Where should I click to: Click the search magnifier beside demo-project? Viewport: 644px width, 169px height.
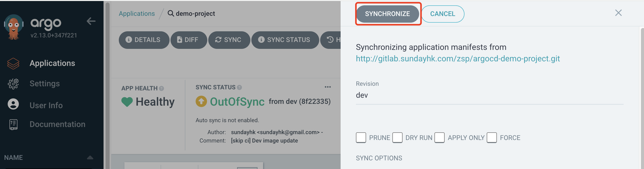point(171,13)
